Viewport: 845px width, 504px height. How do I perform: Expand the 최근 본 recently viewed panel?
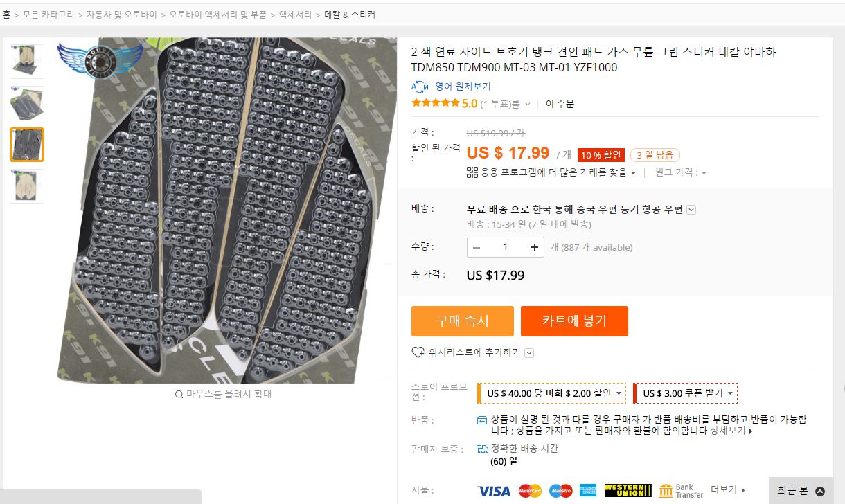tap(801, 491)
